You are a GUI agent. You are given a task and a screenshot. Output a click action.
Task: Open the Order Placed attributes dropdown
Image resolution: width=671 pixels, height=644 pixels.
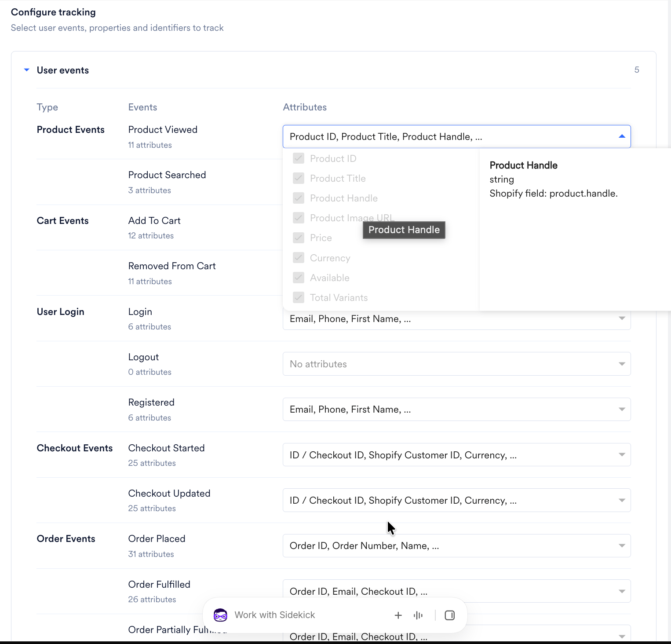tap(456, 546)
